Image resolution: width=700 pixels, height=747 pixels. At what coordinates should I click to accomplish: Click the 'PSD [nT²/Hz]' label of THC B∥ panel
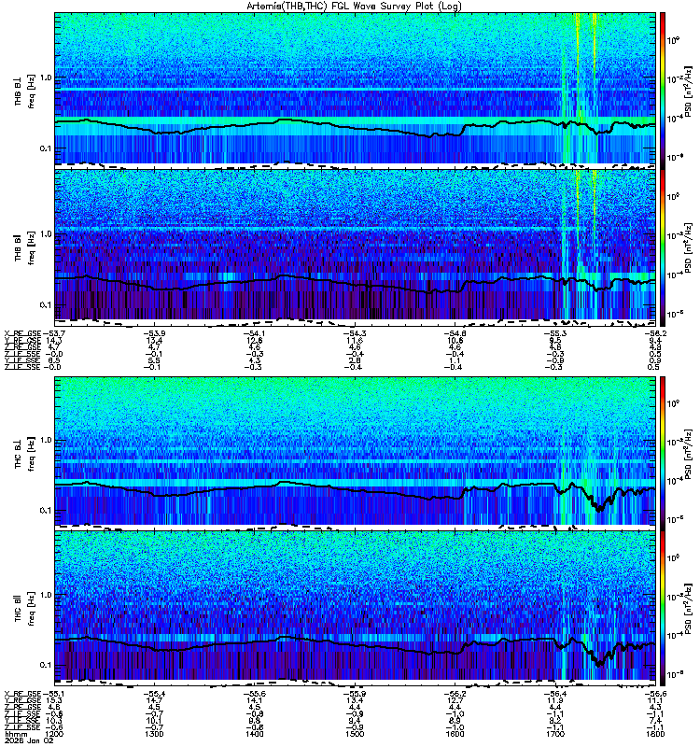[x=689, y=609]
